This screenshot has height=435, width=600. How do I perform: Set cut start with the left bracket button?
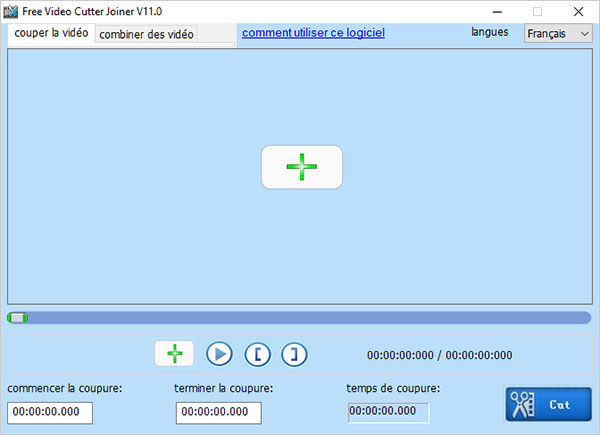click(x=258, y=354)
